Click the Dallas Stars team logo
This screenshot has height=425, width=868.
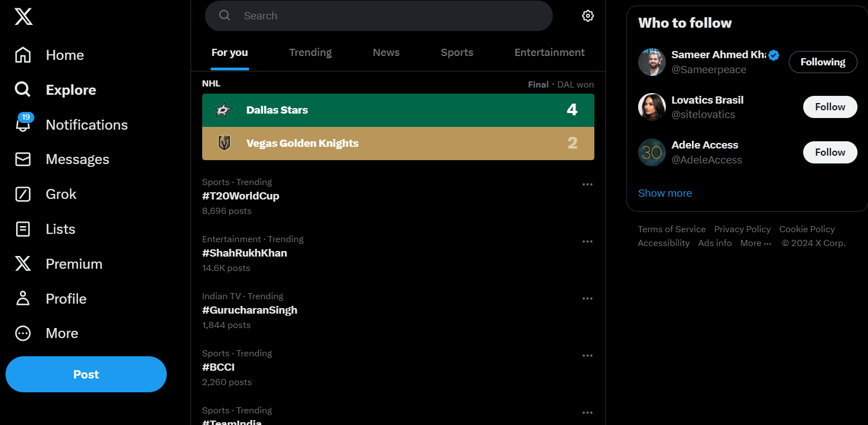[x=224, y=110]
